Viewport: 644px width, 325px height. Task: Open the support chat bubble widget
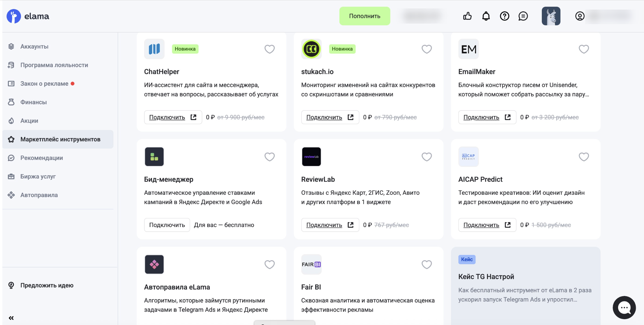point(624,308)
